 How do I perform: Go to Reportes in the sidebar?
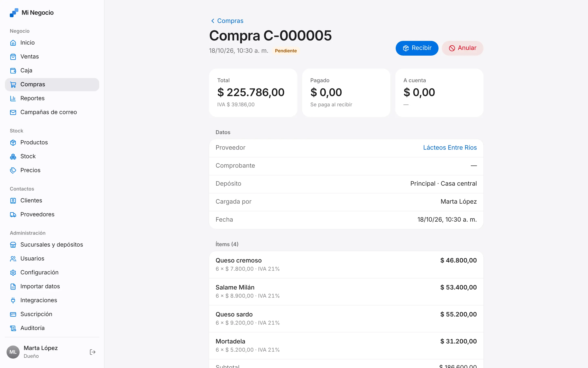[52, 98]
